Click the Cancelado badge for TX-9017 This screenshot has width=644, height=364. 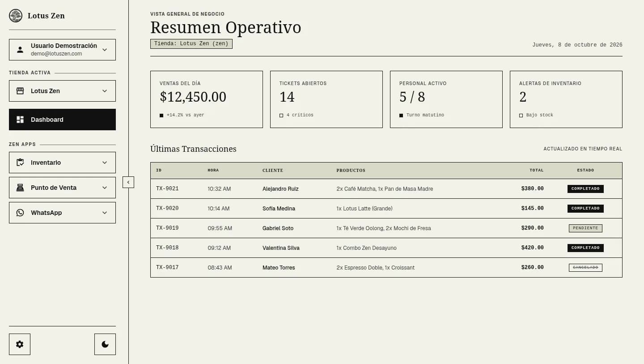pos(585,268)
